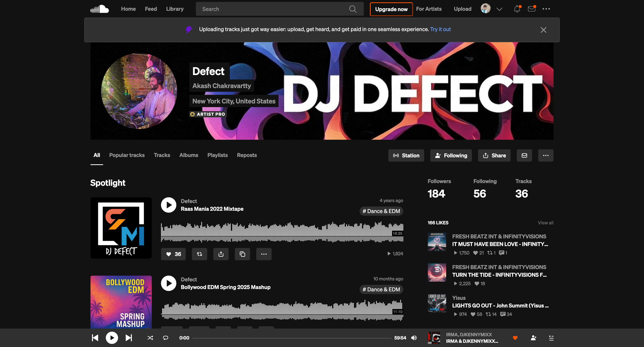644x347 pixels.
Task: Play Bollywood EDM Spring 2025 Mashup
Action: (x=169, y=283)
